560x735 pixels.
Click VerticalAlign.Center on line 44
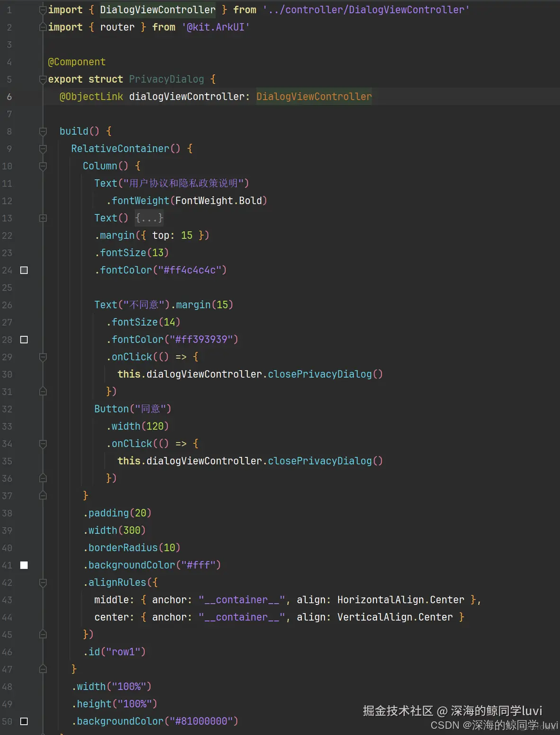[395, 617]
